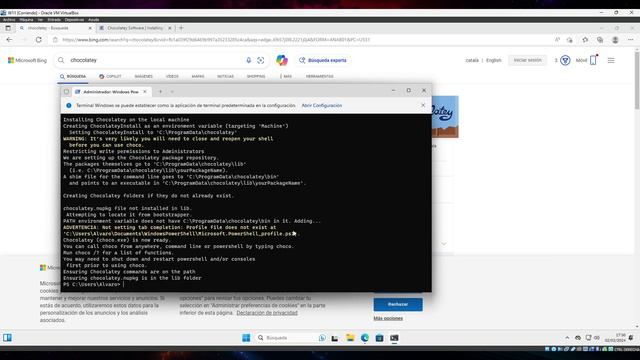Open Declaración de privacidad link

tap(267, 313)
